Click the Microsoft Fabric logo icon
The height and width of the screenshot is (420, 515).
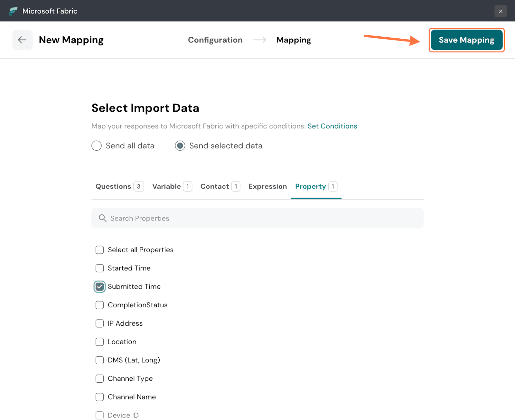[x=13, y=11]
